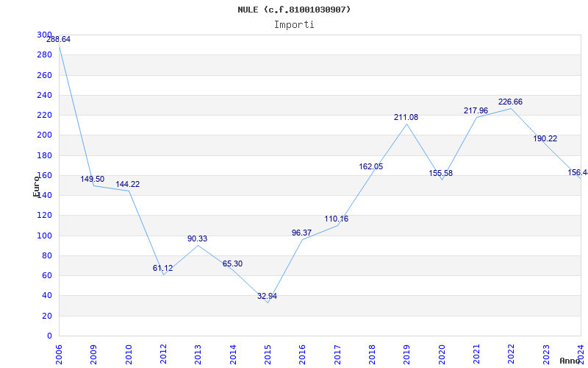Select the 190.22 data label
Viewport: 588px width, 368px height.
(x=545, y=139)
